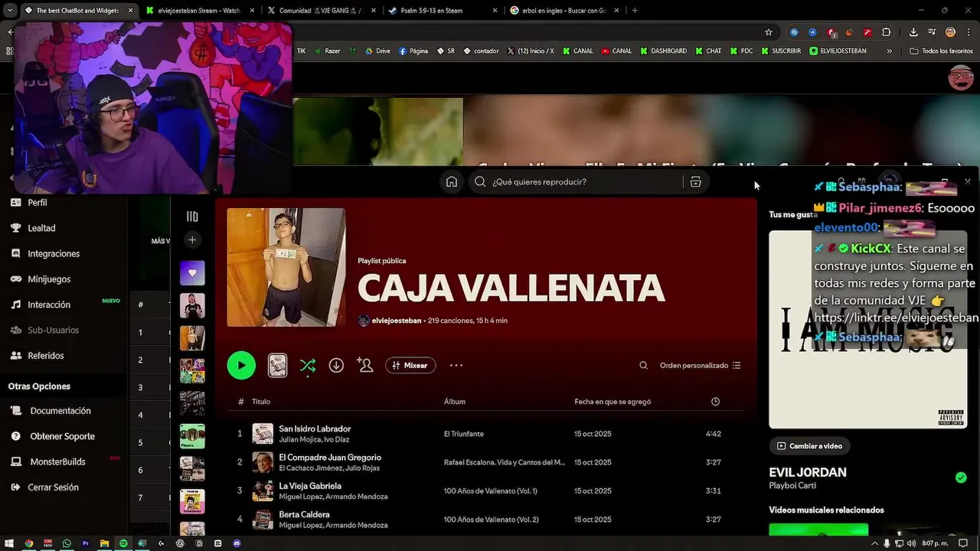Go to the Spotify home page
The height and width of the screenshot is (551, 980).
(x=452, y=181)
